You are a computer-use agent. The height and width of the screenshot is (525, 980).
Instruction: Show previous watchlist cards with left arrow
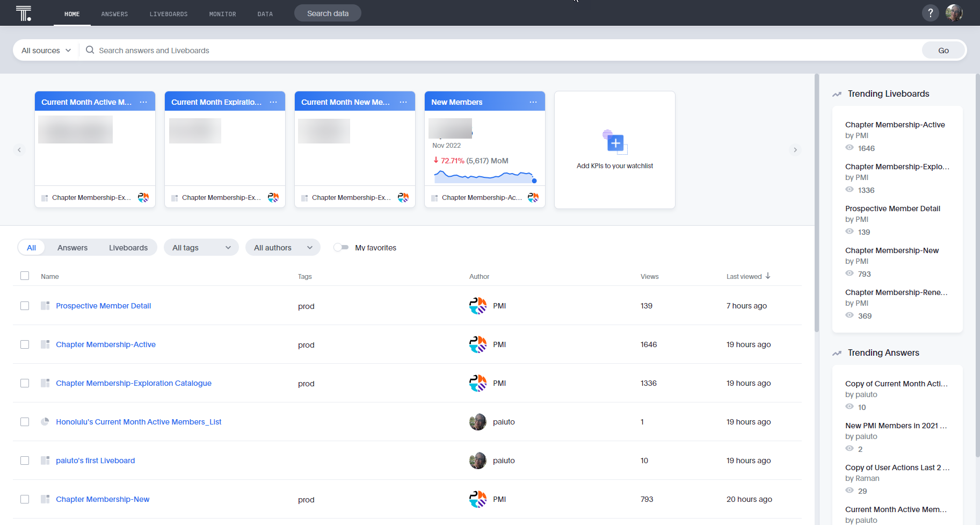click(19, 150)
